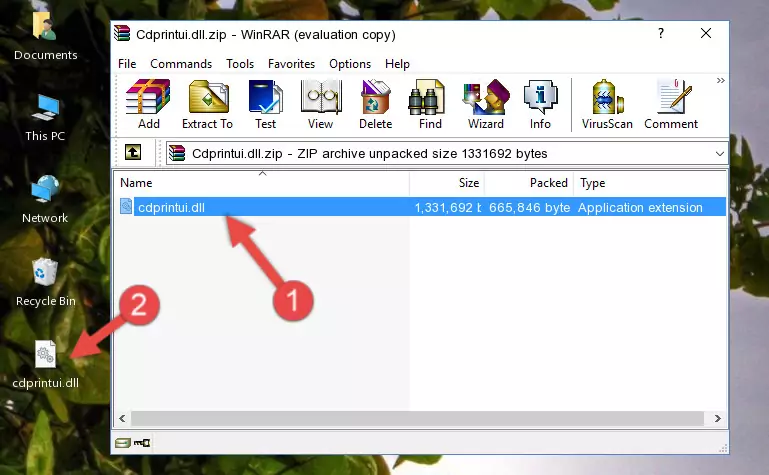The width and height of the screenshot is (769, 475).
Task: Go up one folder level
Action: click(133, 152)
